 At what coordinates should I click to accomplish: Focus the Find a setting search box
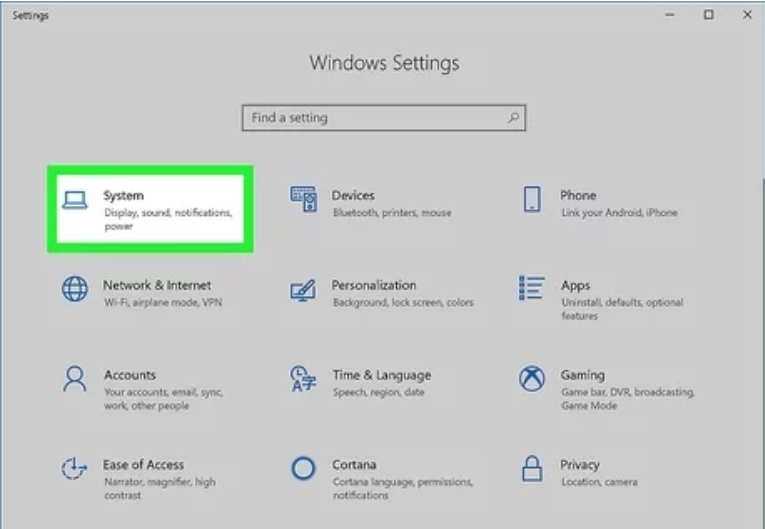click(383, 118)
